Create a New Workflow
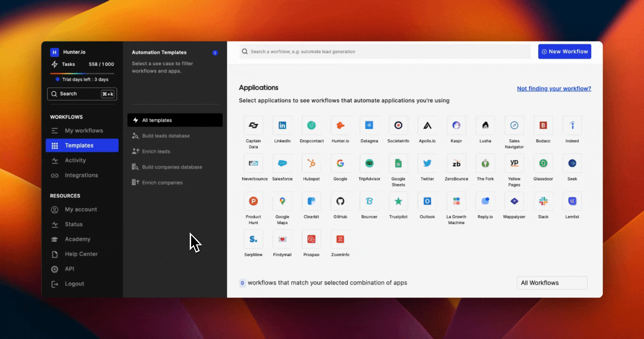The image size is (644, 339). tap(564, 52)
